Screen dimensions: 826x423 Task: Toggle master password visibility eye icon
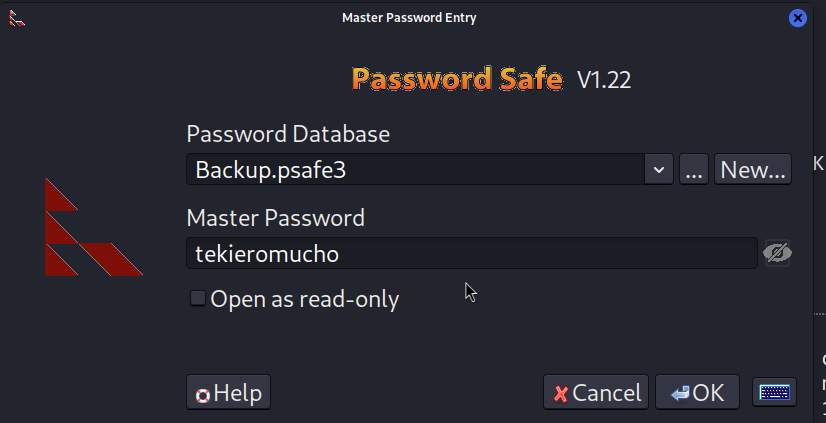pyautogui.click(x=777, y=254)
